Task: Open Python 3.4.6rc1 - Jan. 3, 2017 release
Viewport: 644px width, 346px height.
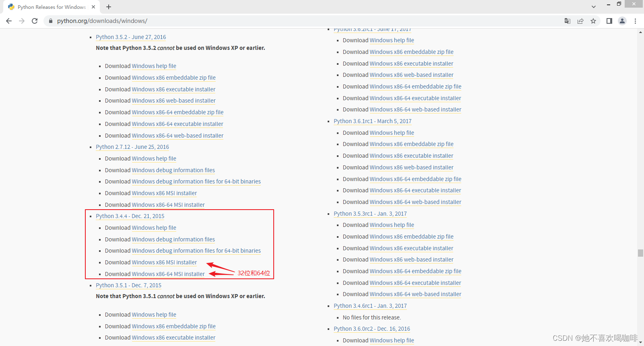Action: pyautogui.click(x=370, y=306)
